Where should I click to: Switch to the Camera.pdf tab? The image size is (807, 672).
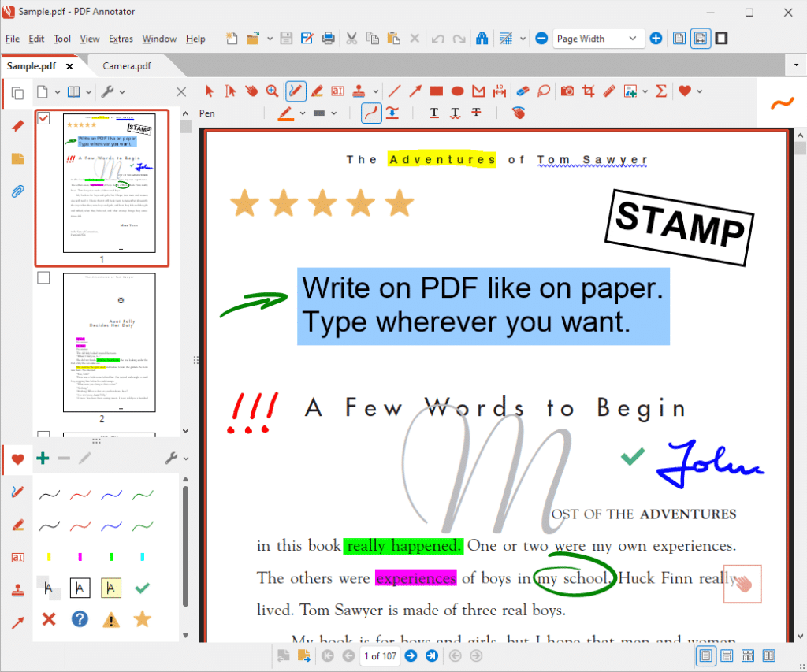click(128, 66)
